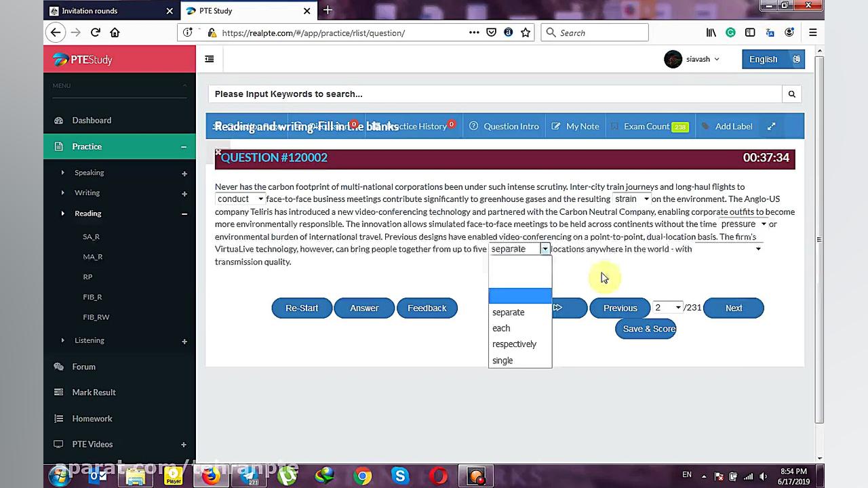Collapse the Reading submenu
The image size is (868, 488).
(184, 214)
